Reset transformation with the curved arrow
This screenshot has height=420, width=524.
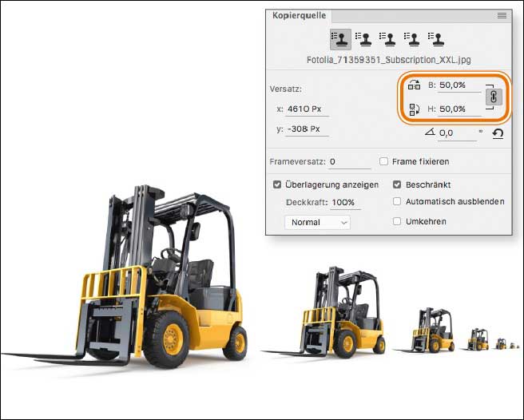pos(498,133)
